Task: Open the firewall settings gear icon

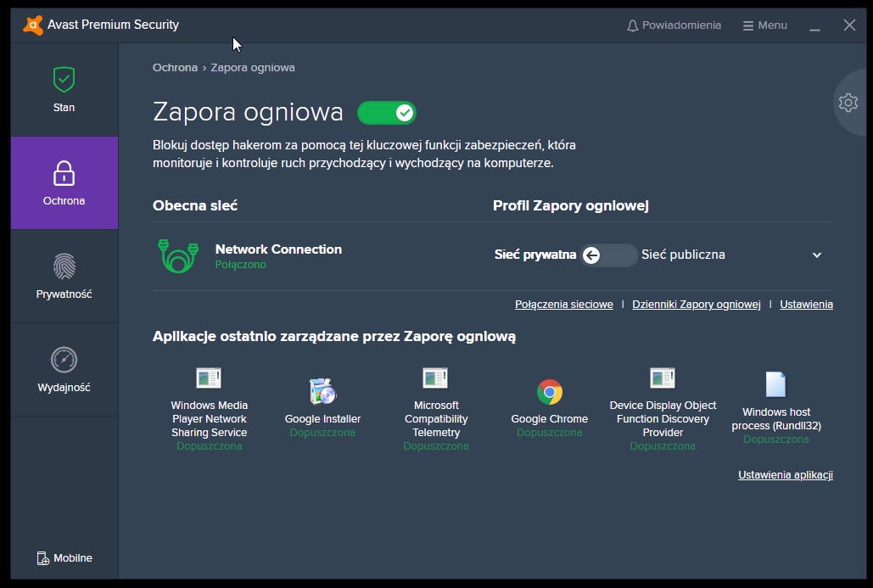Action: pyautogui.click(x=848, y=103)
